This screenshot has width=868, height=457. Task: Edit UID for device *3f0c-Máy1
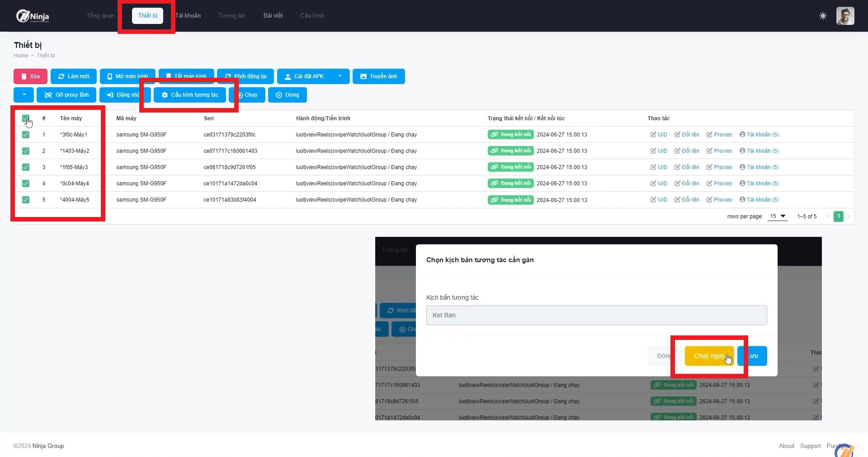[x=659, y=135]
